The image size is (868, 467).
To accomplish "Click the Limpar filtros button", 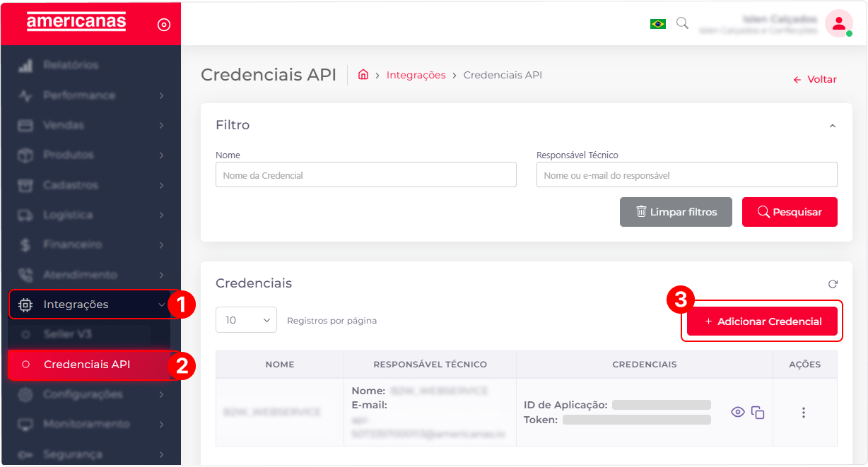I will tap(676, 212).
